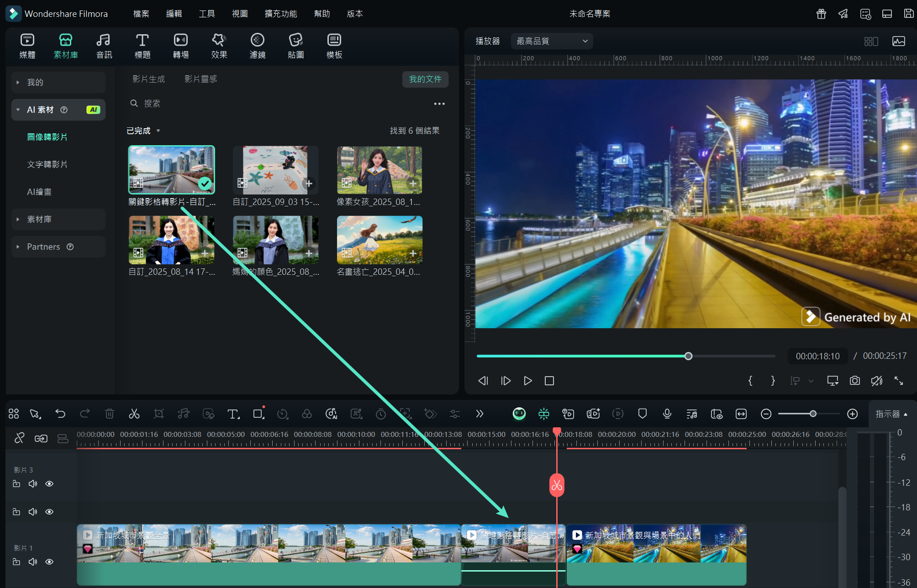Viewport: 917px width, 588px height.
Task: Click the timeline zoom slider handle
Action: (813, 414)
